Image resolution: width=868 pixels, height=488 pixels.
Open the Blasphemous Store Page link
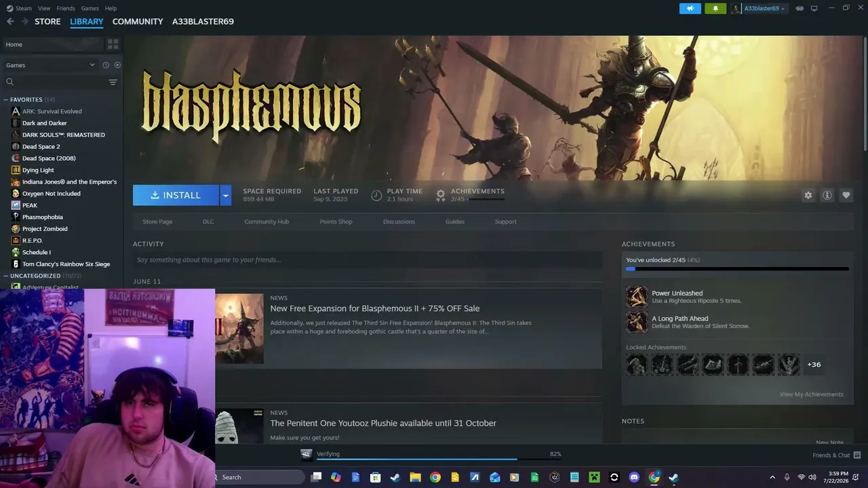(157, 222)
